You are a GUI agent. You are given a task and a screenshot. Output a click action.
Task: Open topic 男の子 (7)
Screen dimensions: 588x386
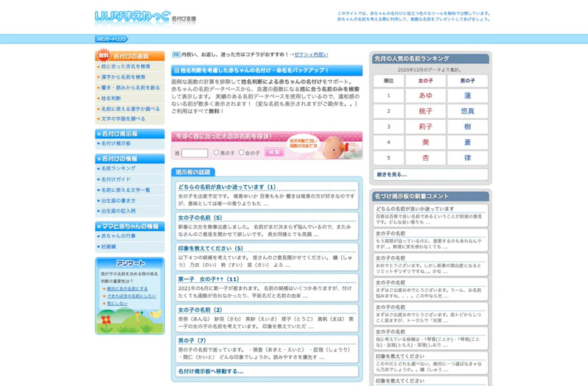coord(192,340)
